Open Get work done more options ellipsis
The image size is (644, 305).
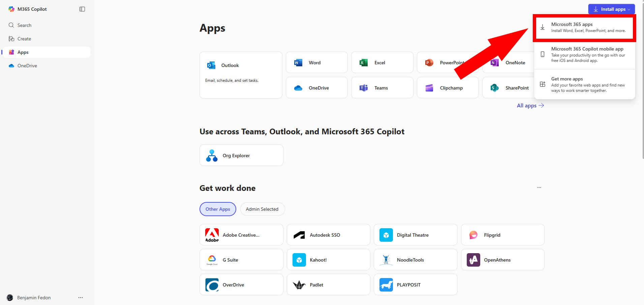539,188
